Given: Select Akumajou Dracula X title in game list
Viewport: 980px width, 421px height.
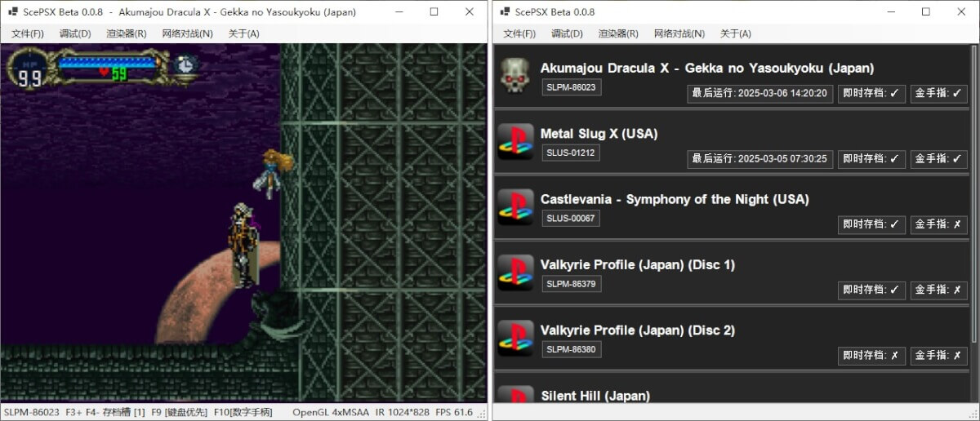Looking at the screenshot, I should (x=707, y=68).
